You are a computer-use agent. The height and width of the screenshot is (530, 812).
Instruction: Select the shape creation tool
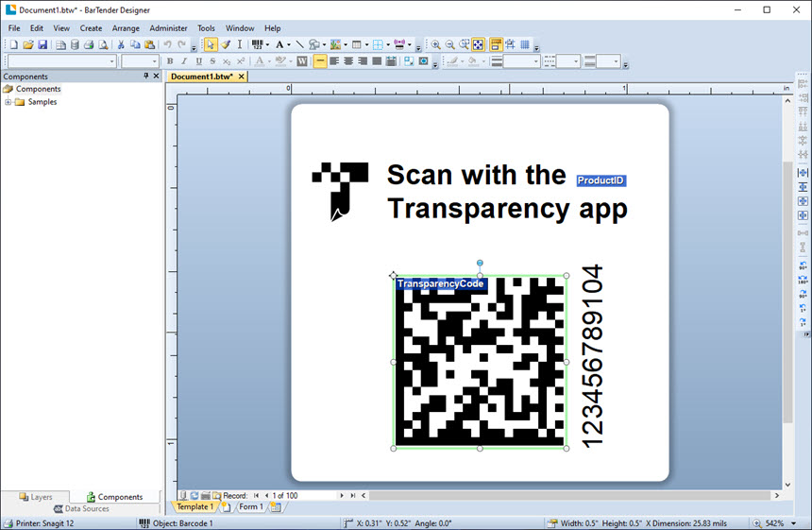click(x=313, y=45)
